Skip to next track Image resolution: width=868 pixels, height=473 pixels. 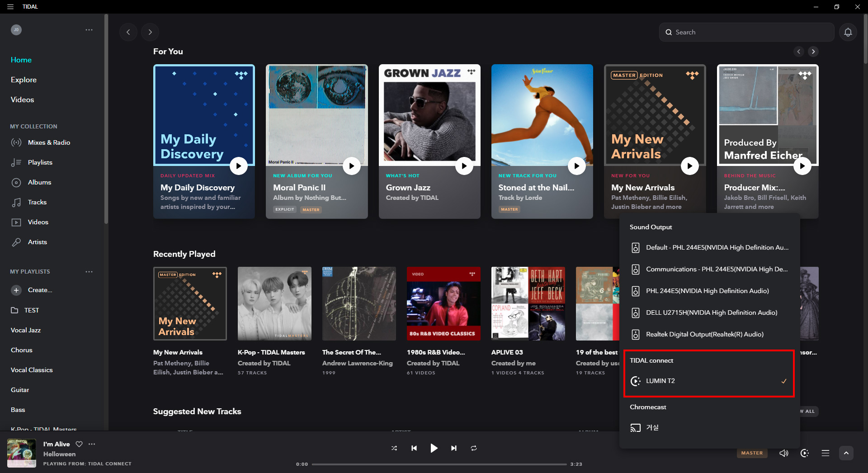tap(454, 448)
